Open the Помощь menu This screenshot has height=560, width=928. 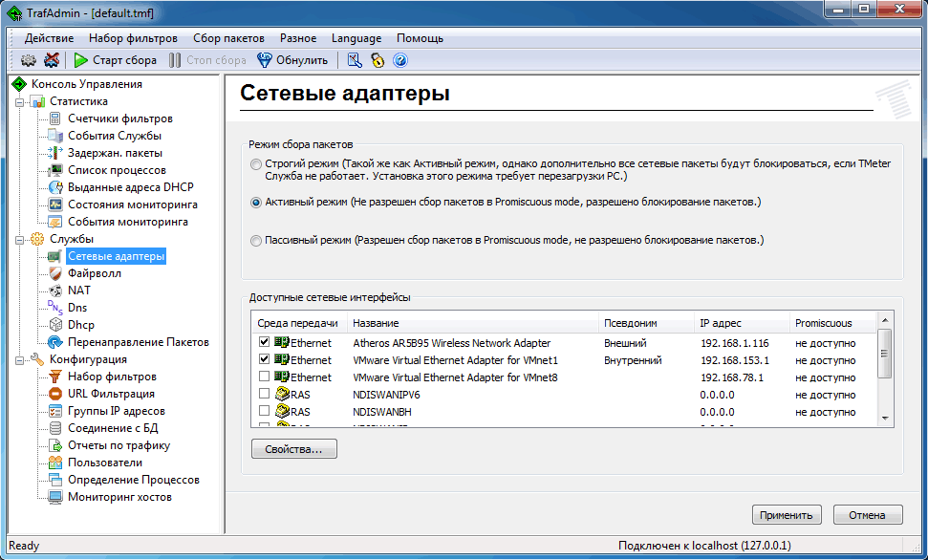coord(420,38)
